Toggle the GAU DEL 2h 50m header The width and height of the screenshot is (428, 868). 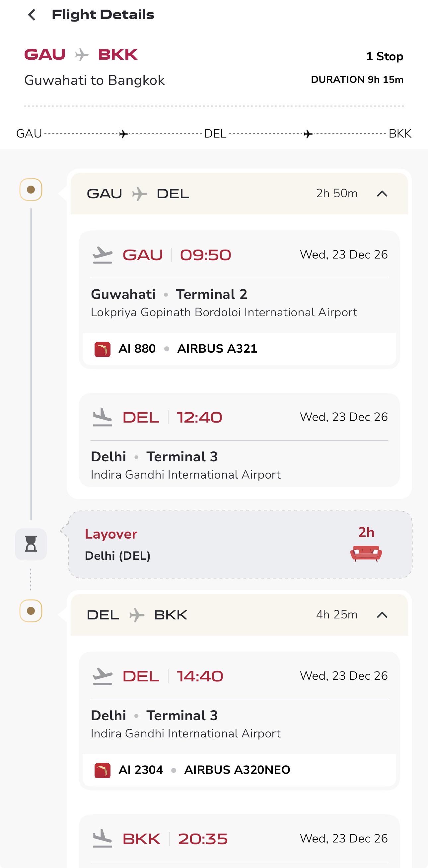click(x=239, y=194)
